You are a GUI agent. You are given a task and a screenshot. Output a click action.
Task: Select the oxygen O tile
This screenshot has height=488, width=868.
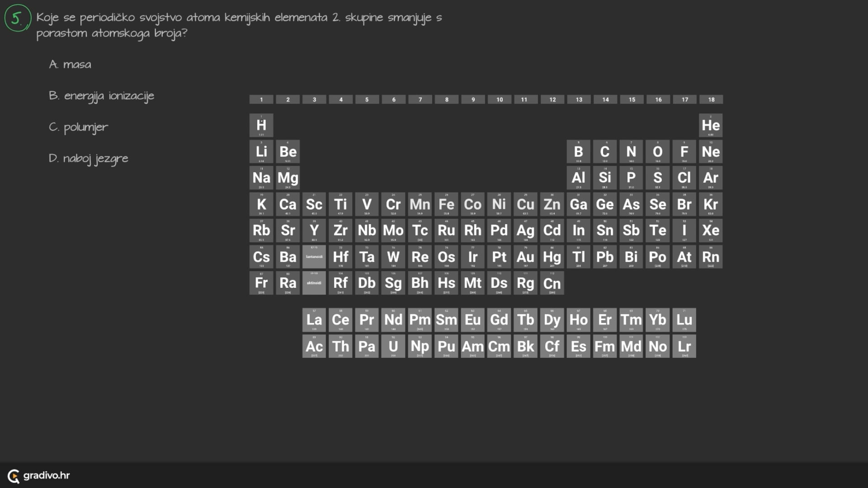(658, 151)
